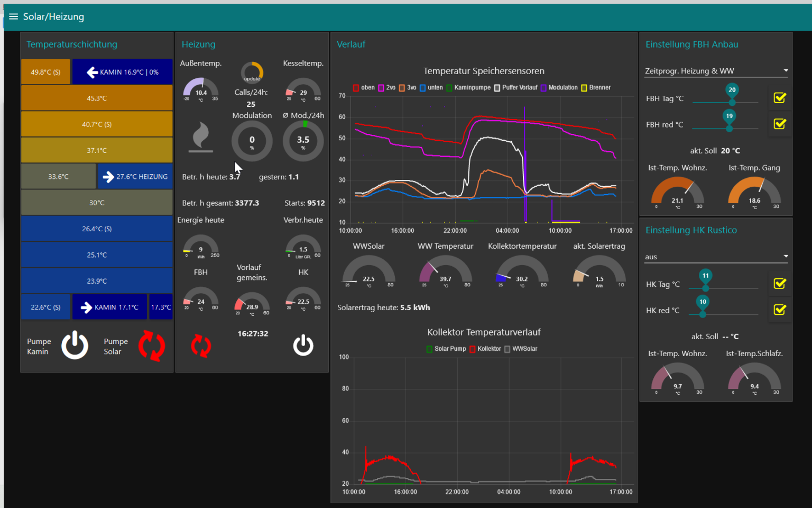Expand the HK Rustico 'aus' dropdown

point(716,257)
